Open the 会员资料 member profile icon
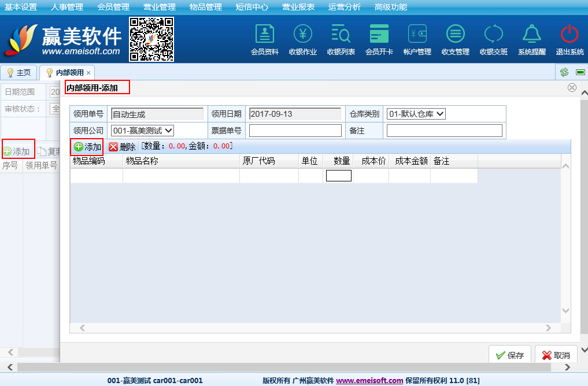Viewport: 588px width, 386px height. pos(264,35)
